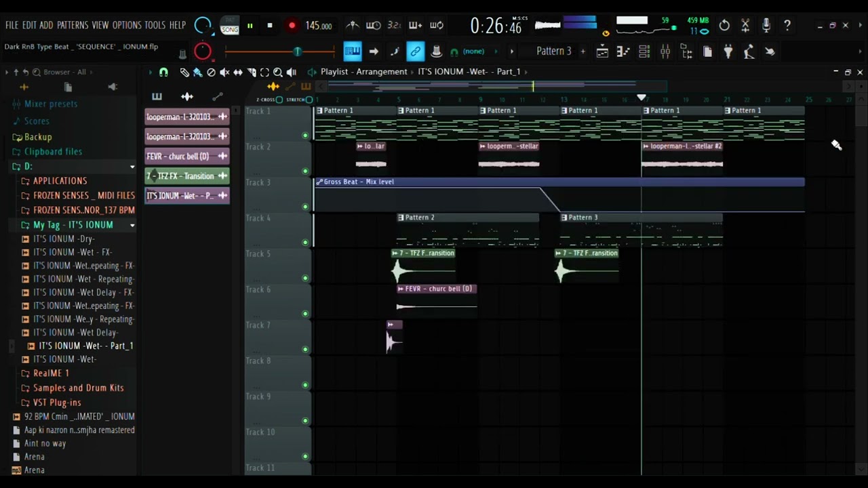Switch the Pat/Song mode button
The width and height of the screenshot is (868, 488).
point(230,26)
